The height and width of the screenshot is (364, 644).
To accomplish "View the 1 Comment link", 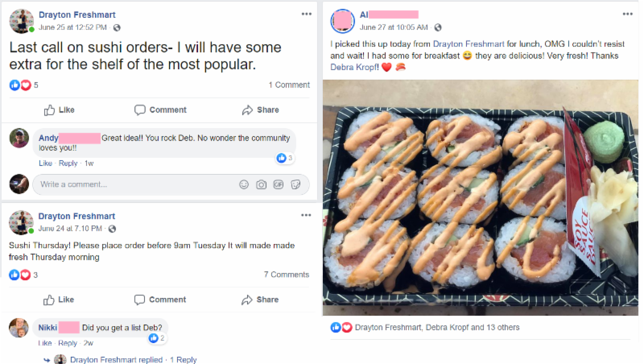I will tap(289, 85).
